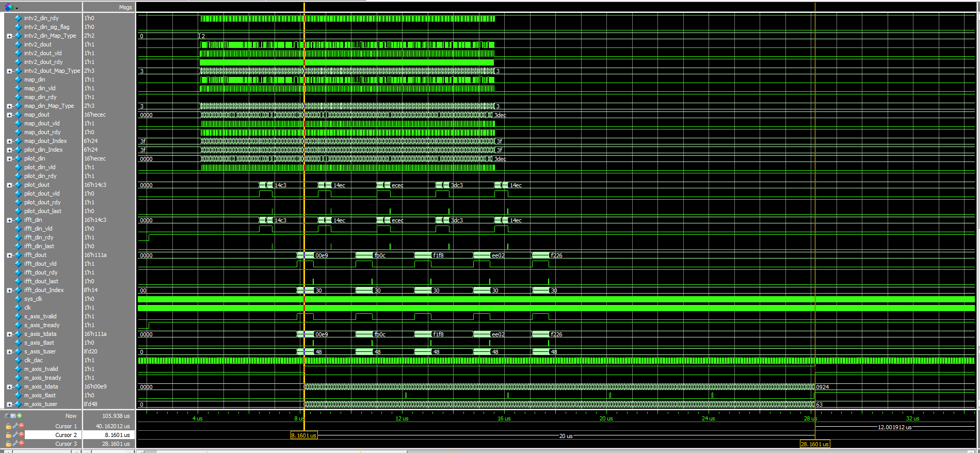Image resolution: width=980 pixels, height=453 pixels.
Task: Click the Toggle leaf names icon
Action: tap(7, 416)
